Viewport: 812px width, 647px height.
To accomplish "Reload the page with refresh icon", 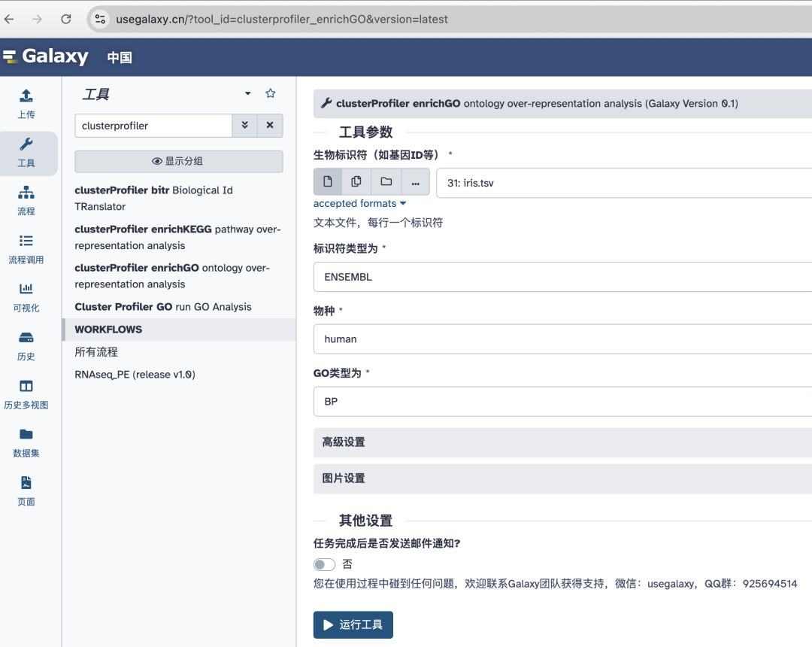I will pos(65,19).
